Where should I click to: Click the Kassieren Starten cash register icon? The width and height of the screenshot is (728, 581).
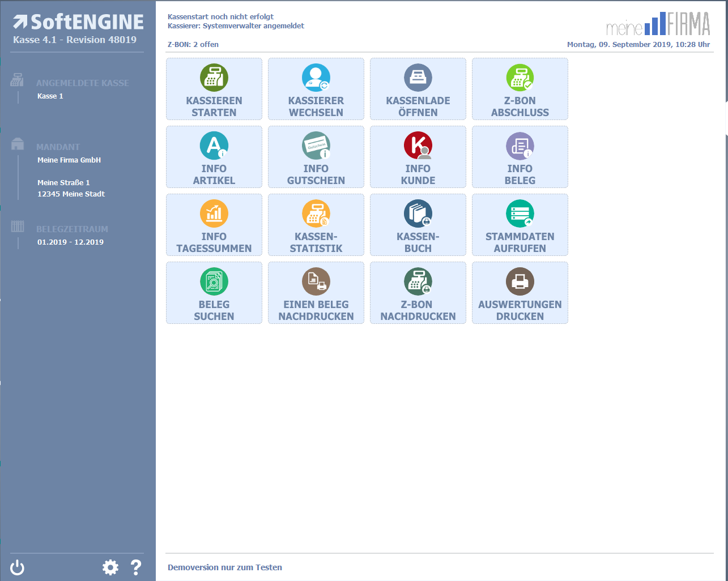click(x=214, y=78)
